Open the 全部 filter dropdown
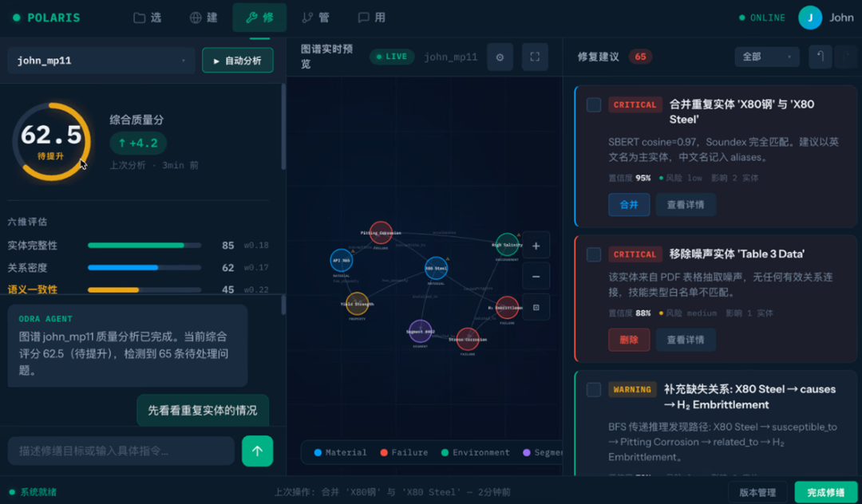862x504 pixels. [x=767, y=57]
